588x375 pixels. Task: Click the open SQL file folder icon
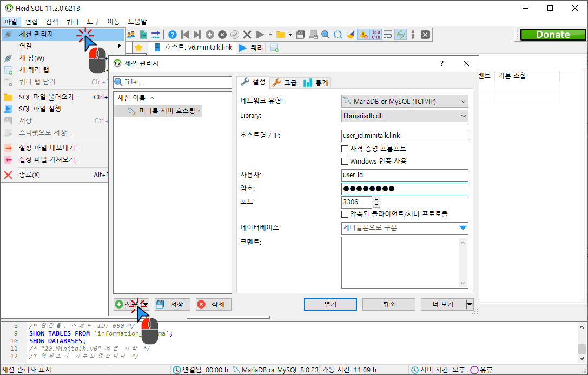(x=281, y=35)
